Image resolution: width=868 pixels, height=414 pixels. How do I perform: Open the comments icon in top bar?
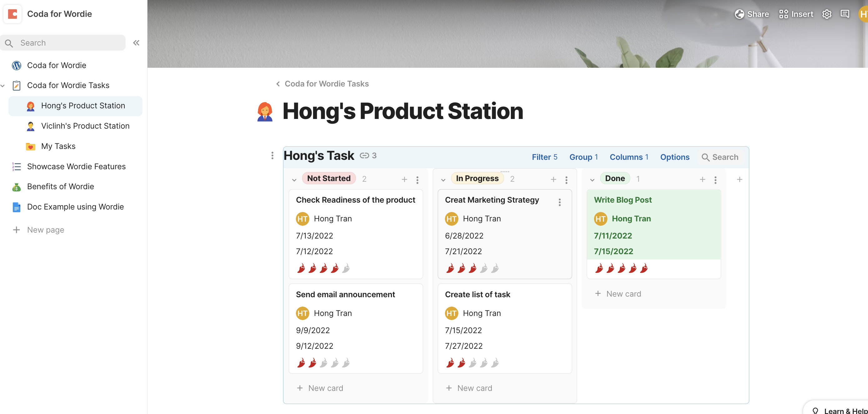pyautogui.click(x=845, y=14)
